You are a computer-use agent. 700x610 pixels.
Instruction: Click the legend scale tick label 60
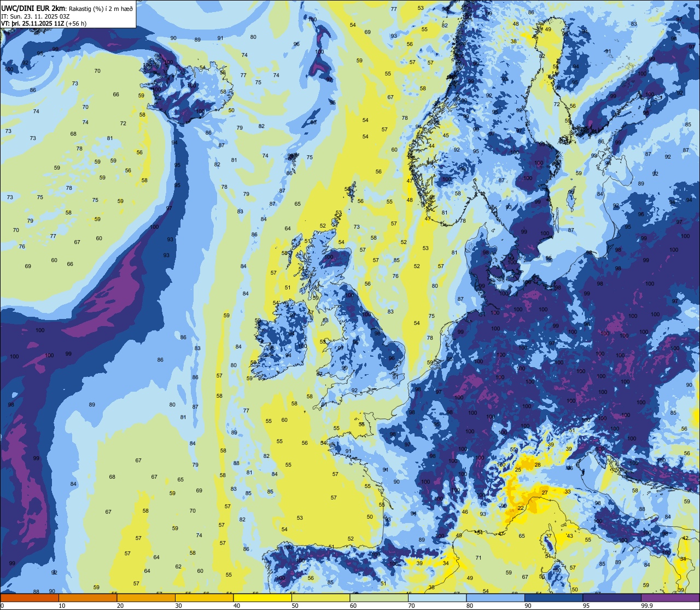coord(353,605)
